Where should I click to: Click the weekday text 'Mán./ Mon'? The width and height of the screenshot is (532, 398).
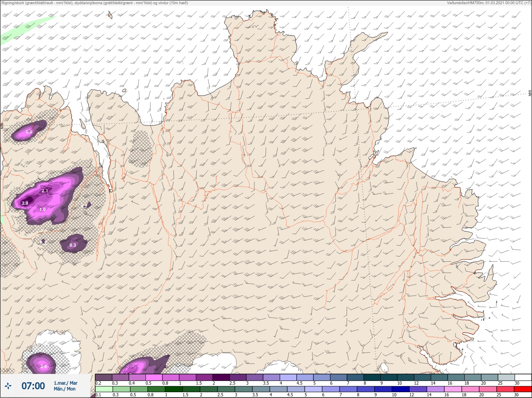[64, 389]
